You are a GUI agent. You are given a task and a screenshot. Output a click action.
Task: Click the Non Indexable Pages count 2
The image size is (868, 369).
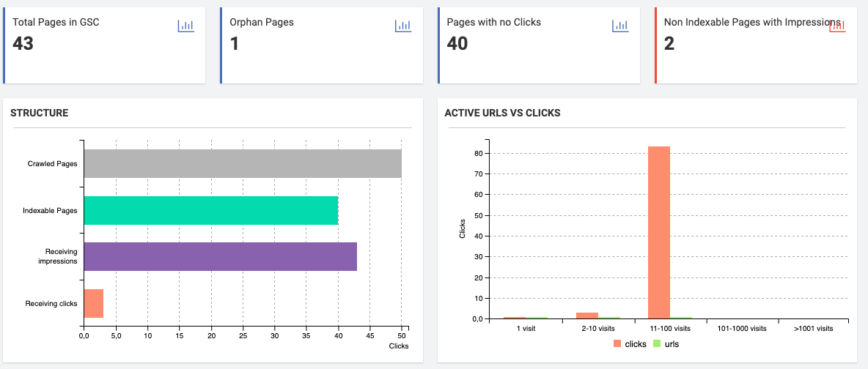pos(669,44)
